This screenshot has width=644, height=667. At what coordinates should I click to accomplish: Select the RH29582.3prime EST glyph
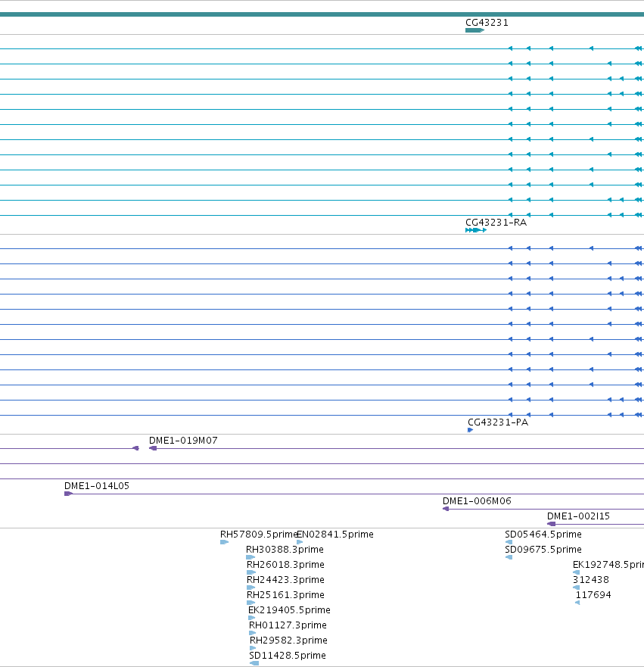pyautogui.click(x=253, y=648)
